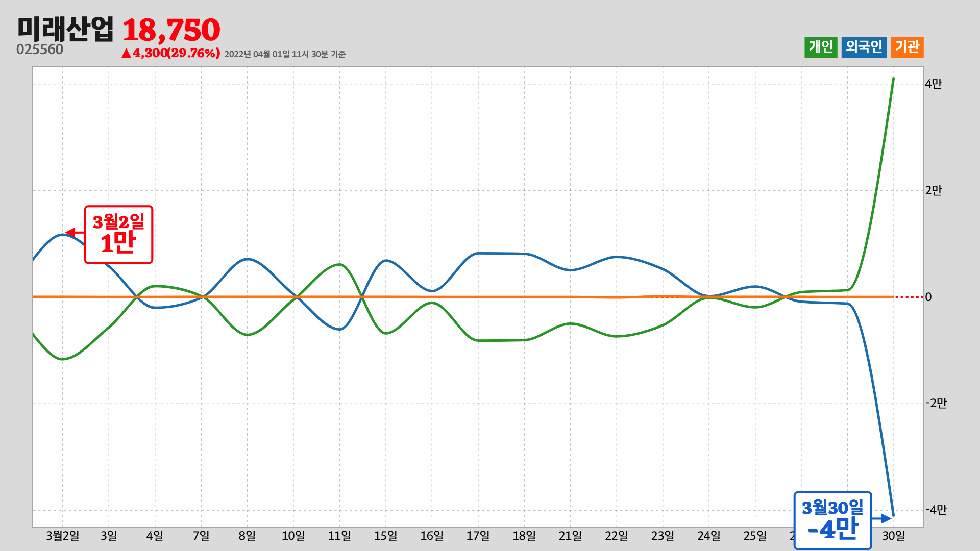The image size is (980, 551).
Task: Click the timestamp 2022년 04월 01일 11시 30분 기준
Action: pos(285,54)
